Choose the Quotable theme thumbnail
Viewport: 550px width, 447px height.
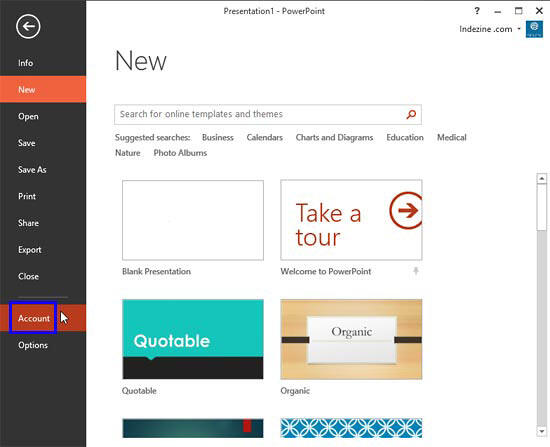point(193,339)
